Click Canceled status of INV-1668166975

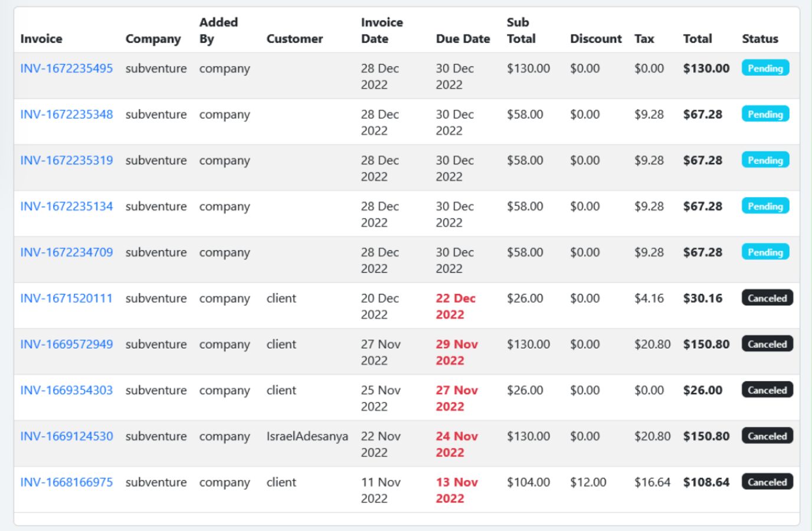pyautogui.click(x=767, y=483)
